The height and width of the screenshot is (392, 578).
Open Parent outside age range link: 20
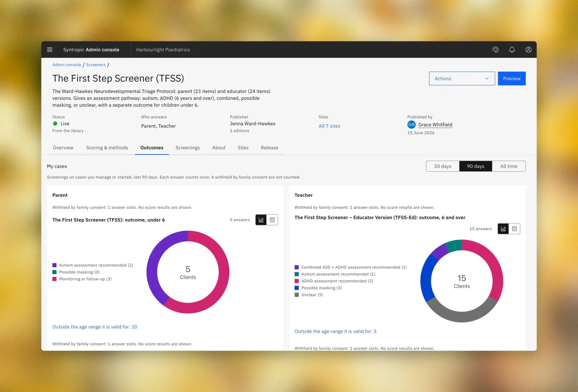tap(95, 327)
